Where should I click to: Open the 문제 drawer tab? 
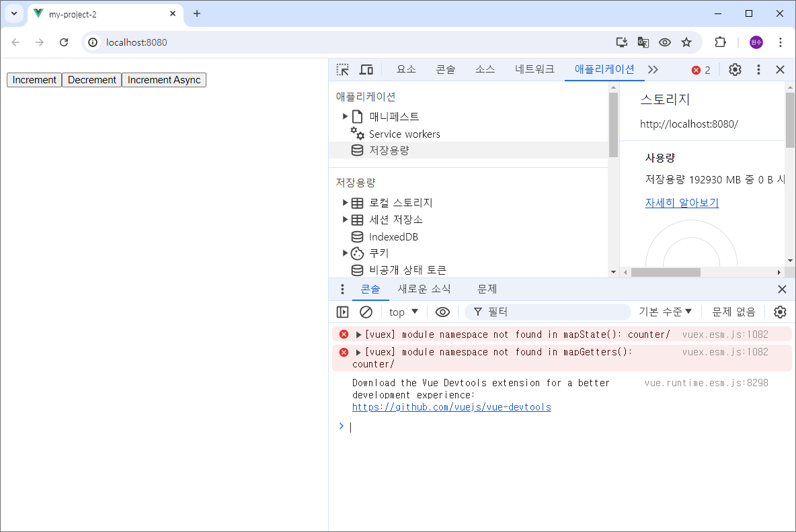(x=487, y=289)
